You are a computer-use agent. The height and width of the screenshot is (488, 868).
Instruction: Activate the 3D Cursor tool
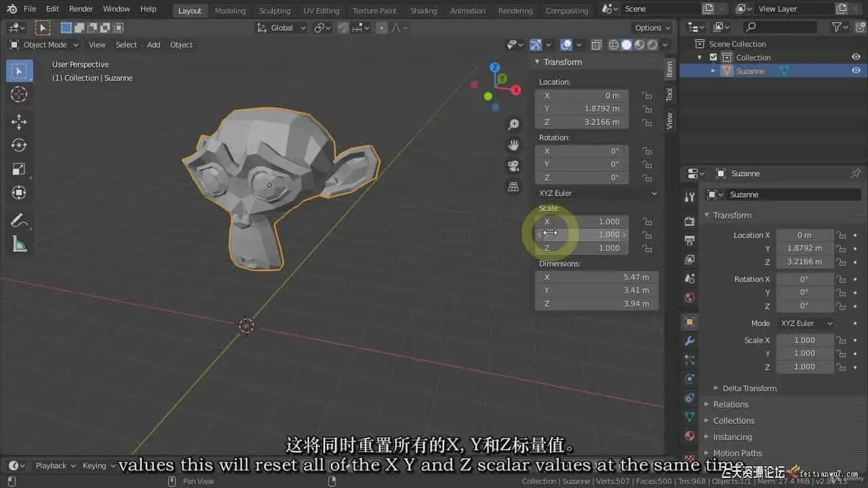(20, 95)
